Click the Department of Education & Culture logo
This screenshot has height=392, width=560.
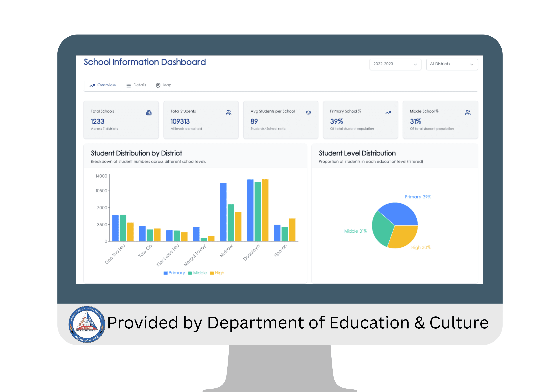pos(87,323)
